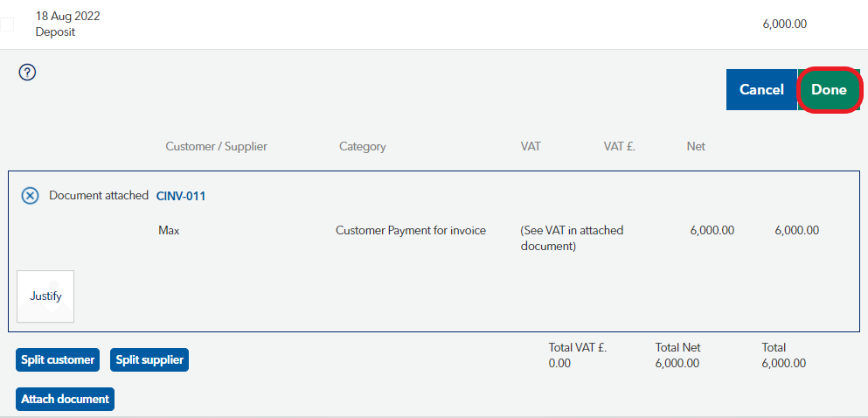
Task: Click the Justify thumbnail image
Action: [x=45, y=296]
